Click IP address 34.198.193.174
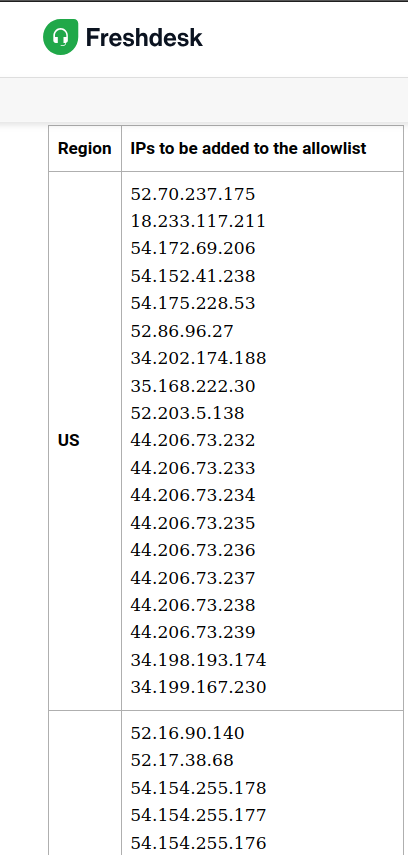The width and height of the screenshot is (408, 855). click(198, 660)
